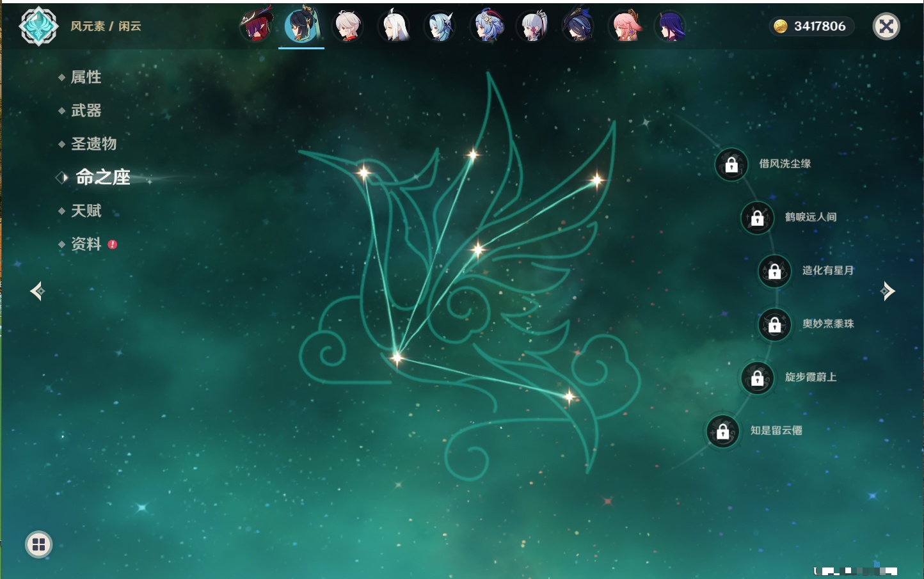
Task: Switch to the 天赋 talents page
Action: 86,210
